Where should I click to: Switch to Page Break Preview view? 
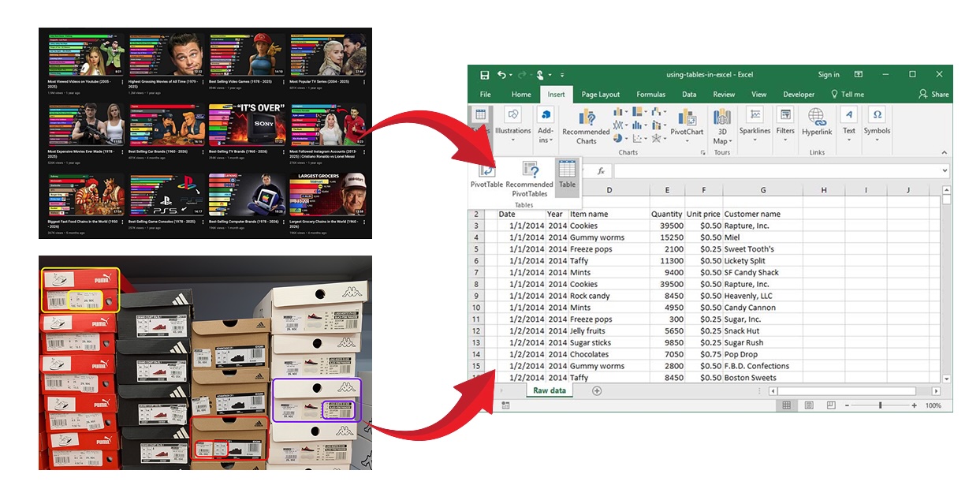[830, 405]
